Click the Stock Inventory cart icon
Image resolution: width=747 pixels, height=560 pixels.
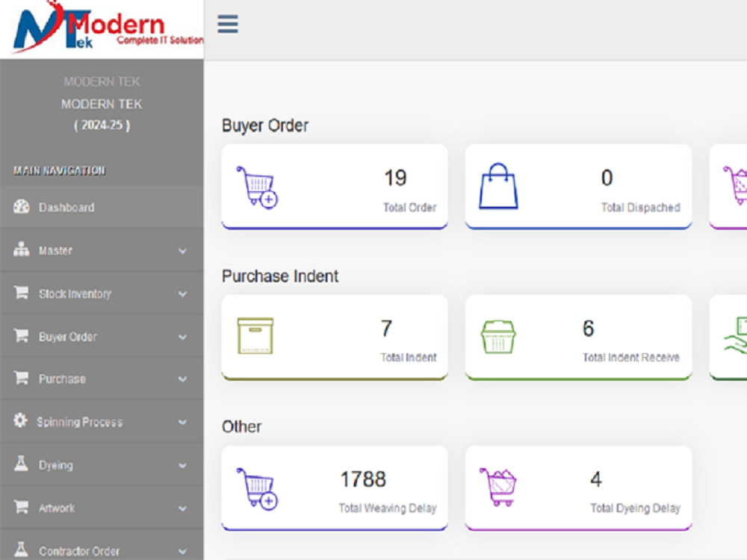coord(21,292)
